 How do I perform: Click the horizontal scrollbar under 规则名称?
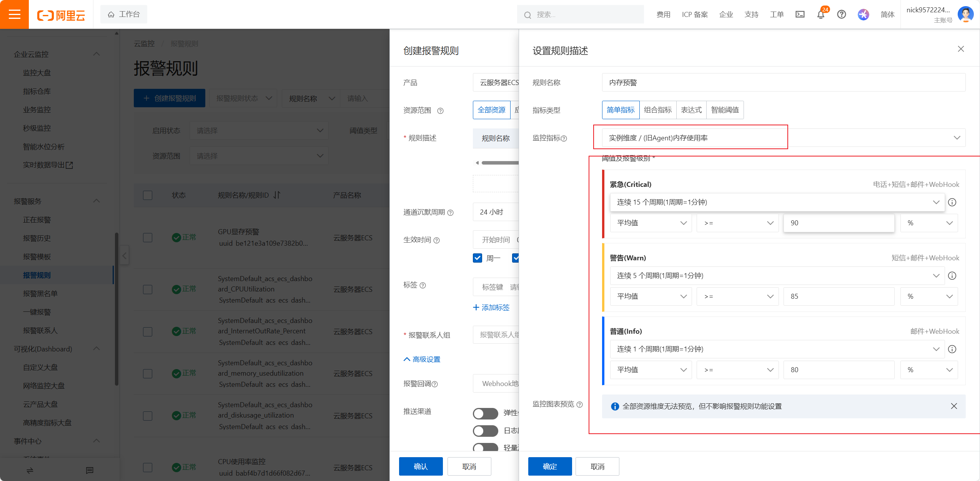[x=499, y=163]
